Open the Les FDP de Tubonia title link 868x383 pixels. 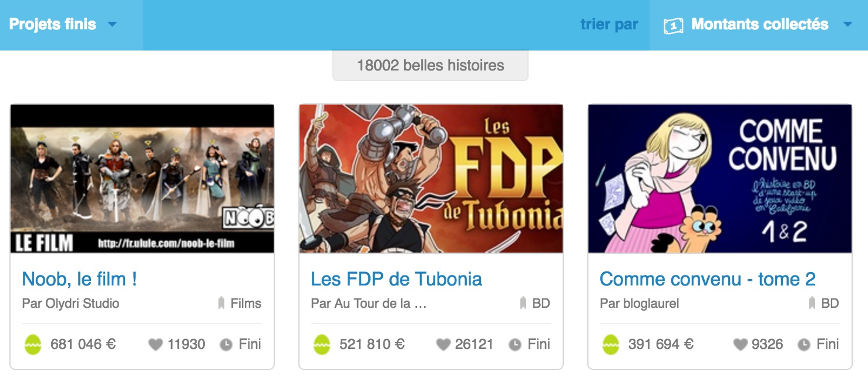coord(396,278)
